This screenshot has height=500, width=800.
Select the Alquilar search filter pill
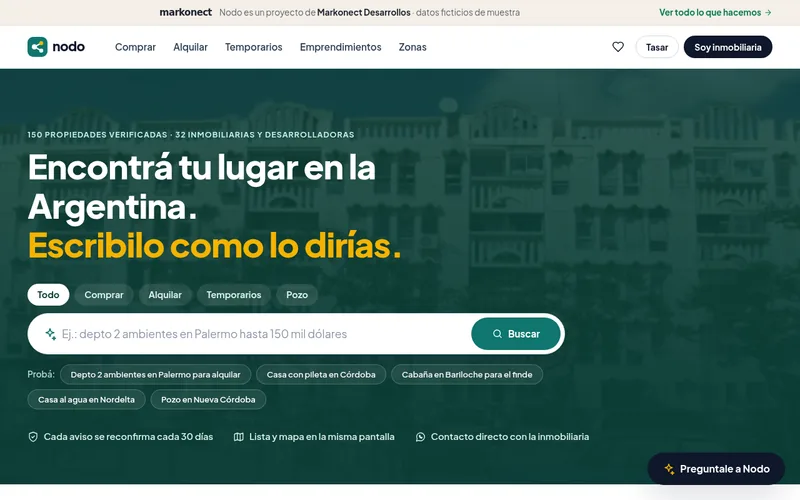[x=165, y=295]
